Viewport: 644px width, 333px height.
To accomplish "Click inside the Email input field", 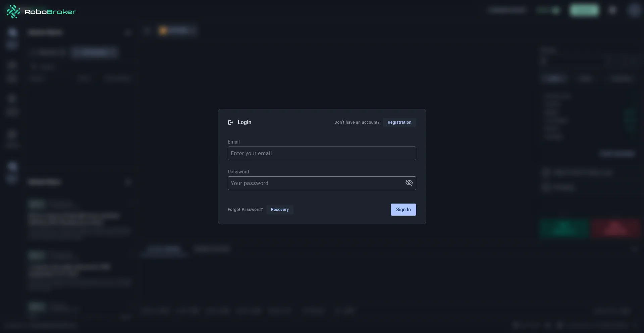I will [x=322, y=153].
